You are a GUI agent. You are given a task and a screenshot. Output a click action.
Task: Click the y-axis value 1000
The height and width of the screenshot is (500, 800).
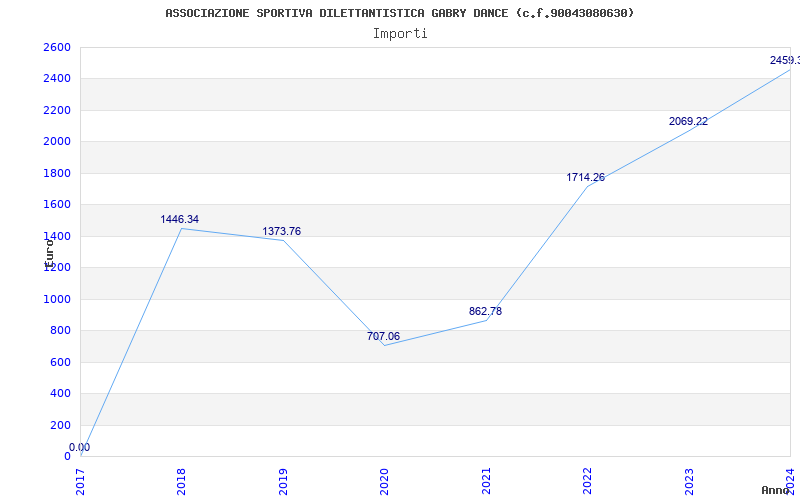click(58, 299)
